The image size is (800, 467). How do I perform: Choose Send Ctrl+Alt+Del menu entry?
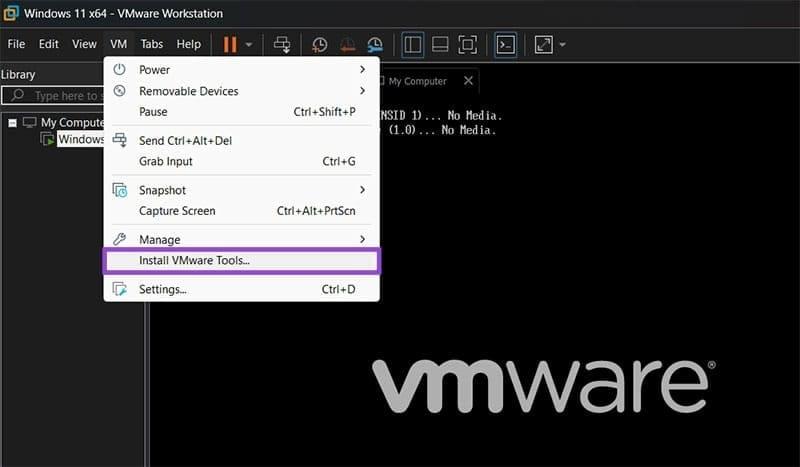point(241,140)
